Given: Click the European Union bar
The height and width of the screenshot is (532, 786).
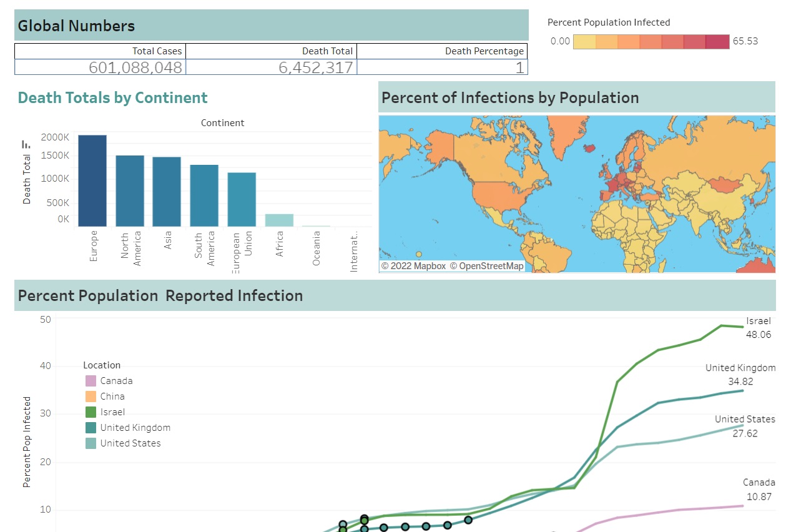Looking at the screenshot, I should coord(242,199).
